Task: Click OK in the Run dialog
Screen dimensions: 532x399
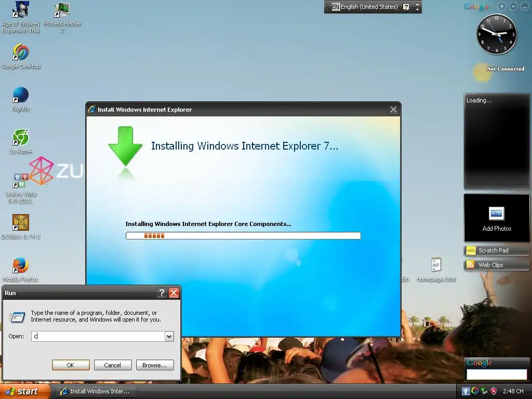Action: point(71,365)
